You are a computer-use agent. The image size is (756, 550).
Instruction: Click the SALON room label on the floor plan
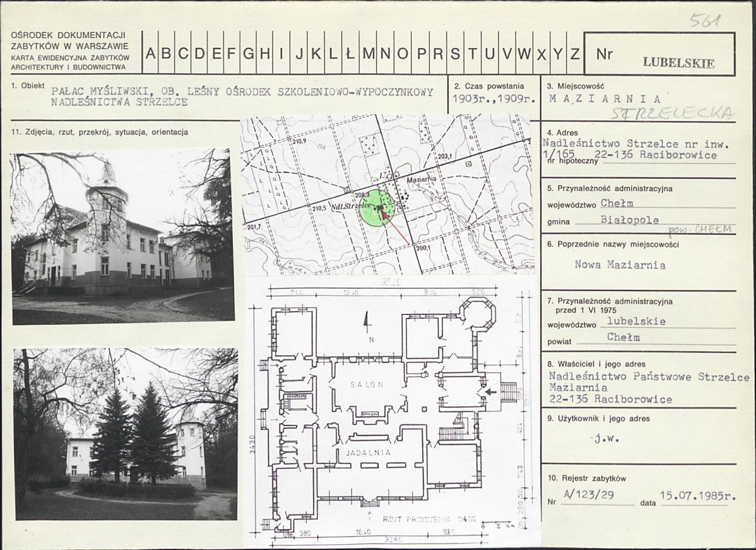point(368,385)
